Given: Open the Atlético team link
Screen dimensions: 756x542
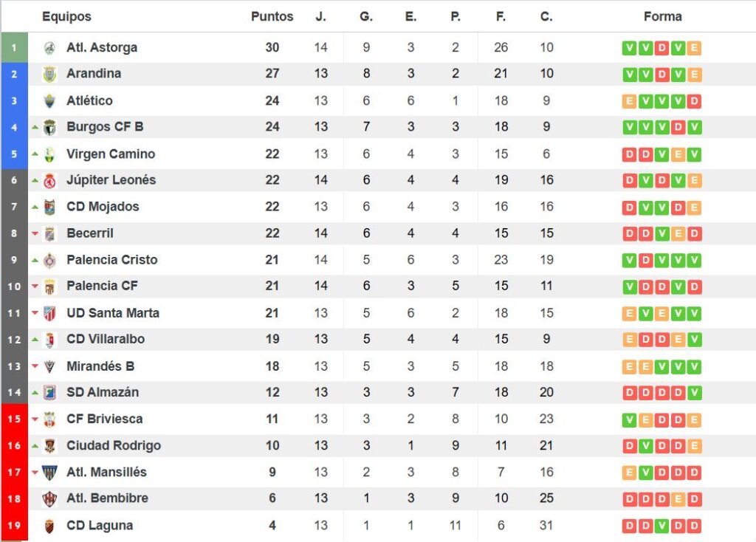Looking at the screenshot, I should pyautogui.click(x=89, y=100).
